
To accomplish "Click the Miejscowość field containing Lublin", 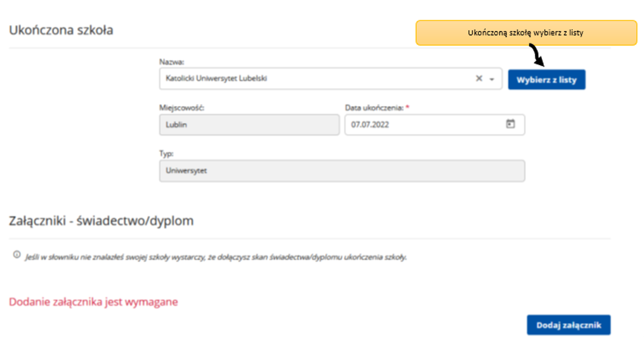I will 249,124.
